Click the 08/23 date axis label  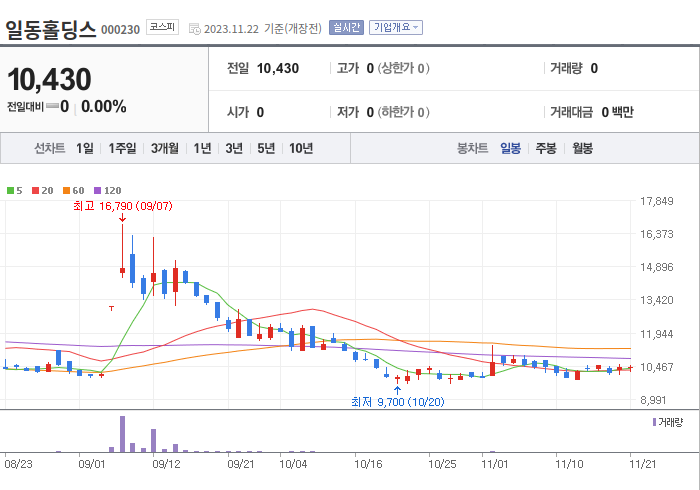point(18,464)
